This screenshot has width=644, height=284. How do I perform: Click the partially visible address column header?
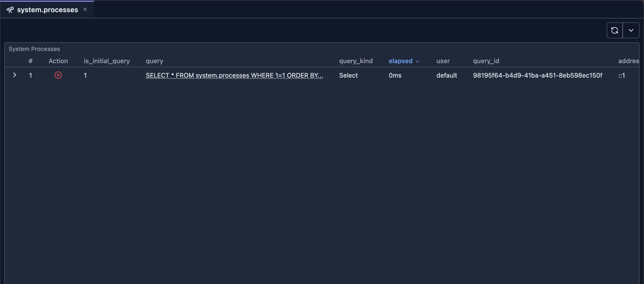point(628,61)
